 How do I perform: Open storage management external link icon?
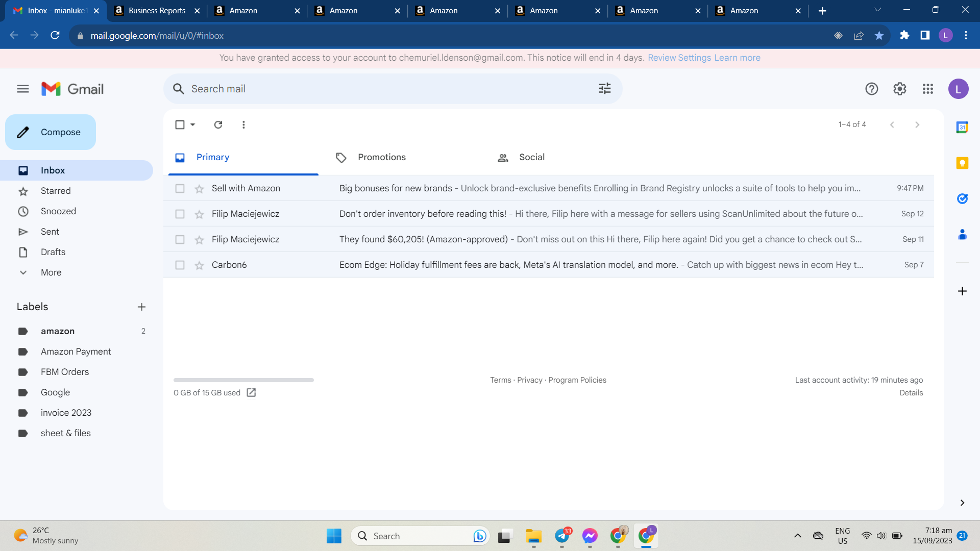[x=251, y=392]
